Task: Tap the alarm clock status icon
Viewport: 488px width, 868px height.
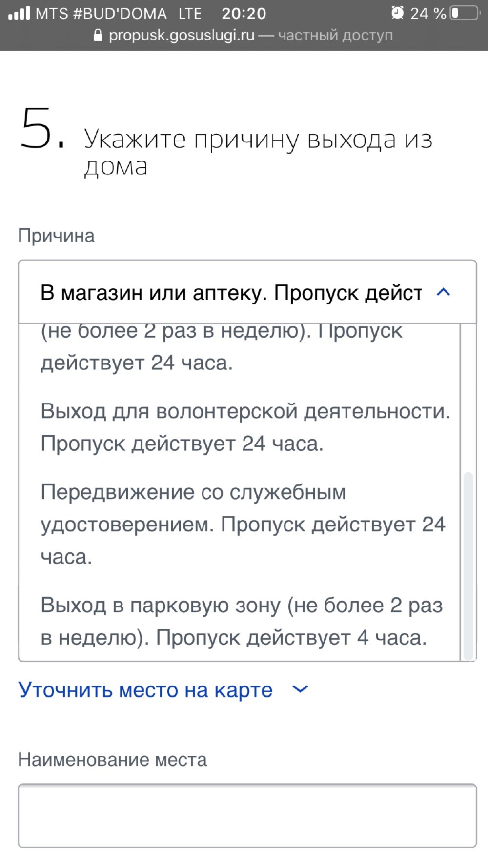Action: [x=398, y=13]
